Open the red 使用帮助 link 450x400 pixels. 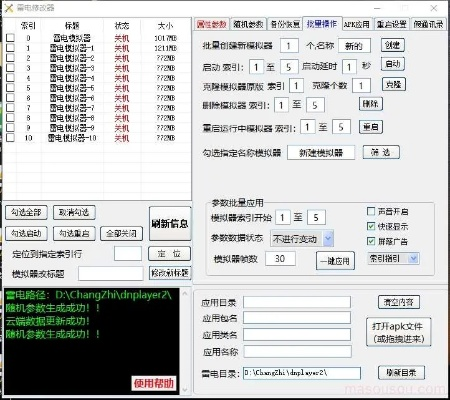tap(154, 383)
